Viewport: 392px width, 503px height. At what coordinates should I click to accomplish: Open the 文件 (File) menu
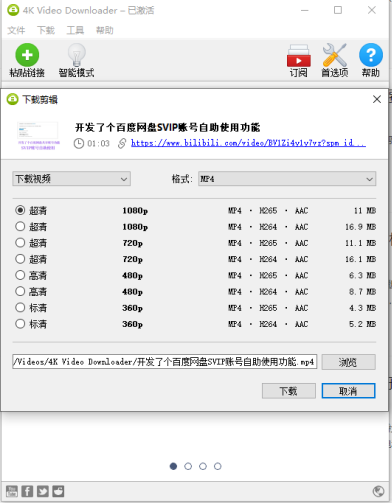click(x=16, y=30)
